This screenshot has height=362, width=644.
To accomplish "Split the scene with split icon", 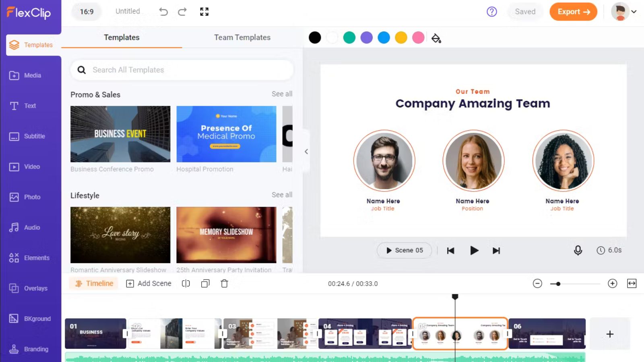I will (x=186, y=284).
